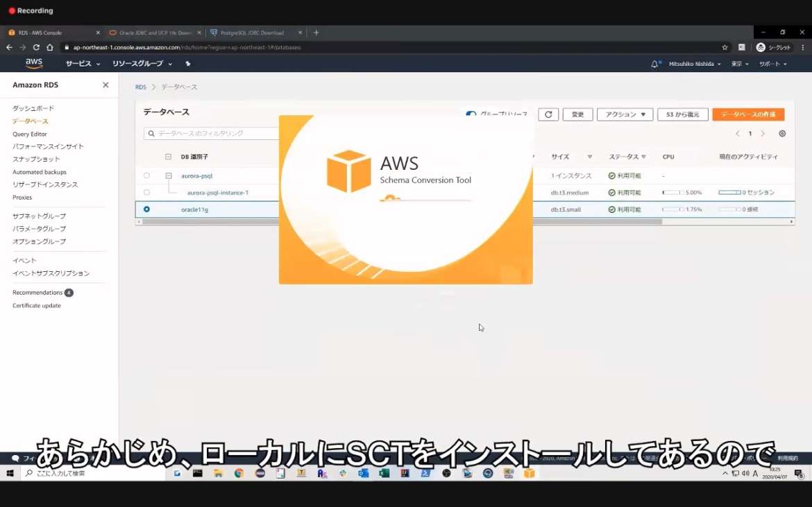This screenshot has height=507, width=812.
Task: Collapse the aurora-psql cluster row
Action: pyautogui.click(x=169, y=176)
